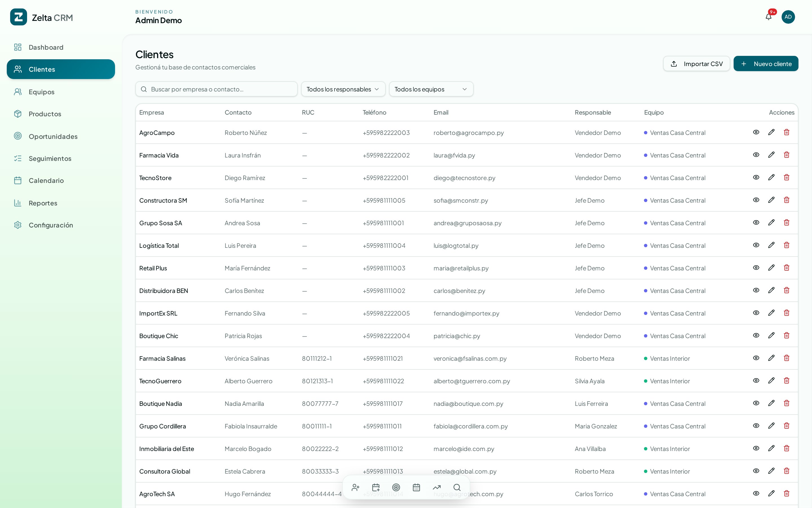Click phone +595981111021

click(x=383, y=358)
